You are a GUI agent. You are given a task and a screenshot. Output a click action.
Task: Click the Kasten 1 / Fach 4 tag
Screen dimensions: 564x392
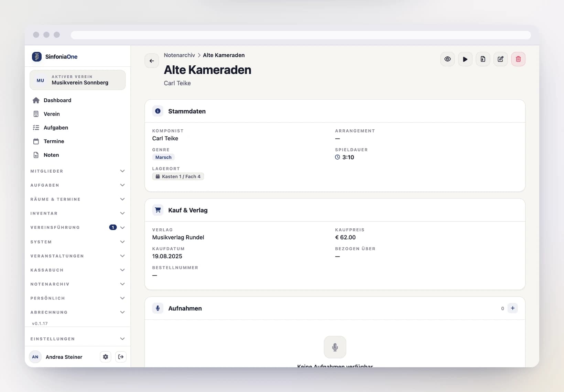178,176
